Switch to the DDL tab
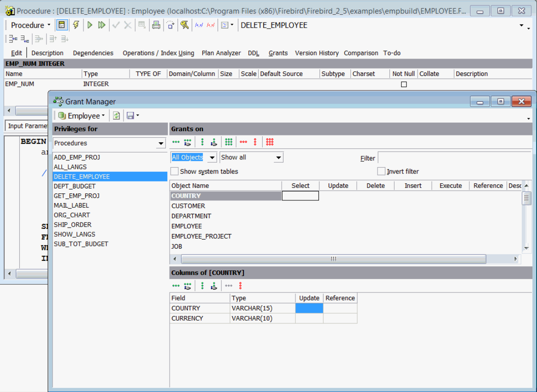The height and width of the screenshot is (392, 537). coord(254,53)
